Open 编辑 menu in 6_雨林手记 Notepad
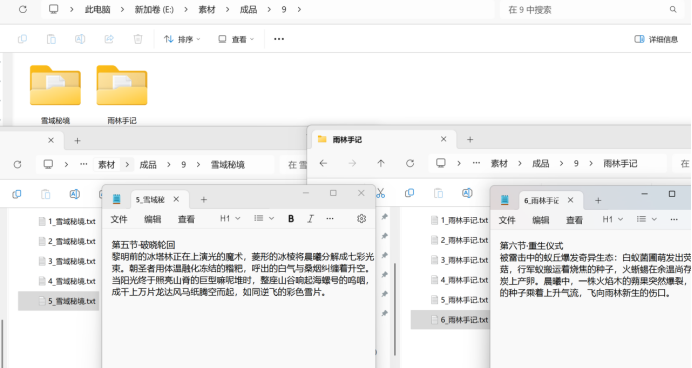The image size is (692, 368). pos(541,220)
